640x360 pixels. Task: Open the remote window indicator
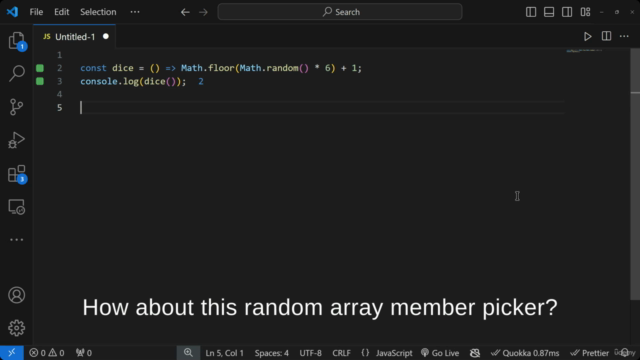click(11, 353)
